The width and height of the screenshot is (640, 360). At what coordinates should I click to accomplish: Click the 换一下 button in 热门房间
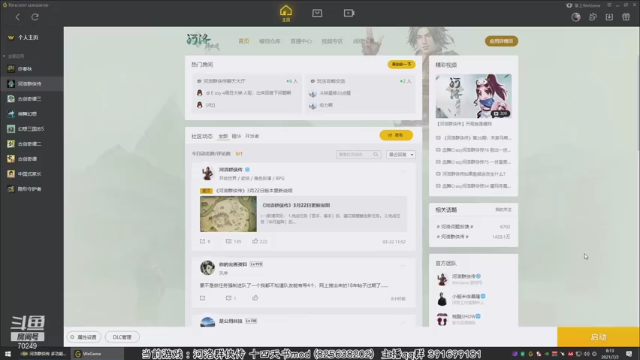pos(401,64)
